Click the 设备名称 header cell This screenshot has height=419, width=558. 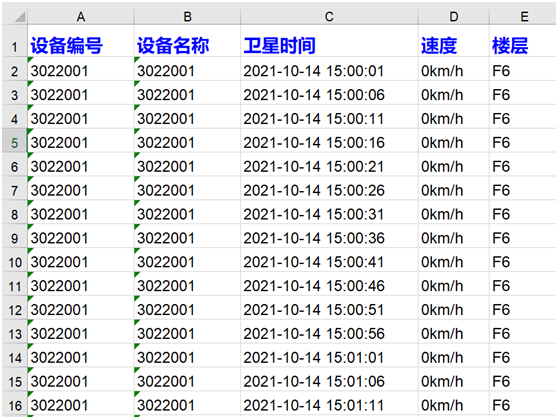(x=187, y=41)
